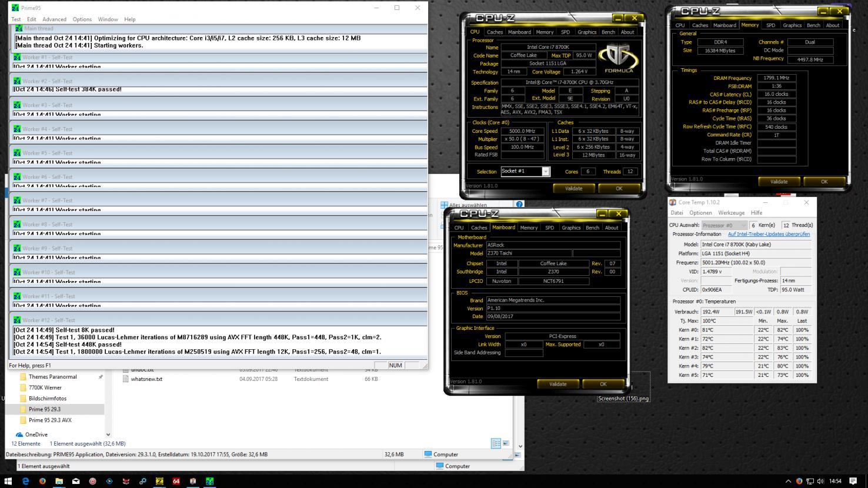
Task: Select whatsnew.txt file in Explorer
Action: point(146,379)
